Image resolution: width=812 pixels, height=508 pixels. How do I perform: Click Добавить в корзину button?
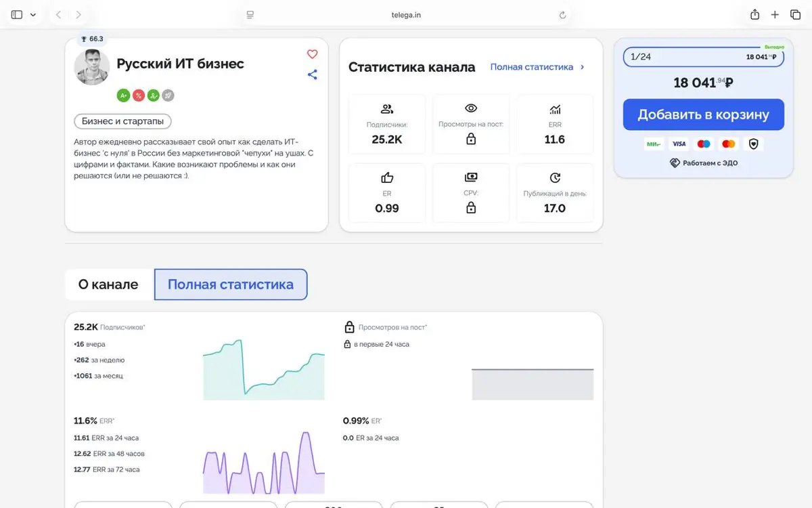tap(704, 114)
